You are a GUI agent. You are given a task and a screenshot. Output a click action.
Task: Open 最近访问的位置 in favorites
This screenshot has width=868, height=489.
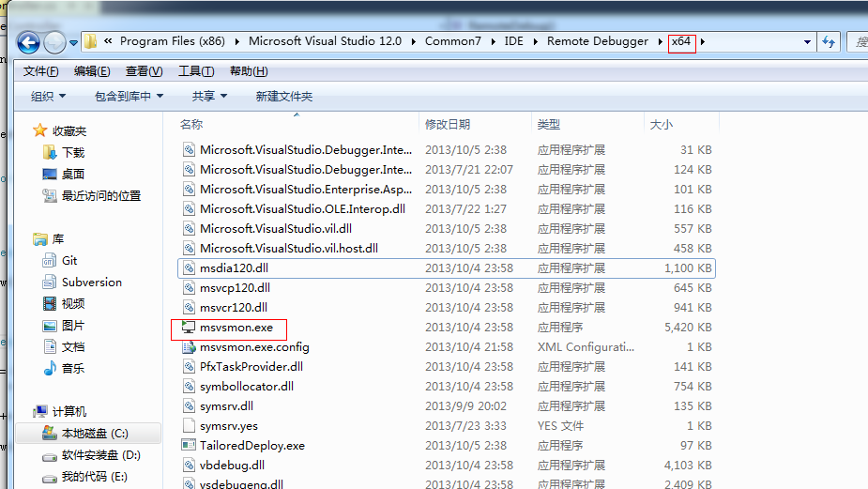coord(101,195)
